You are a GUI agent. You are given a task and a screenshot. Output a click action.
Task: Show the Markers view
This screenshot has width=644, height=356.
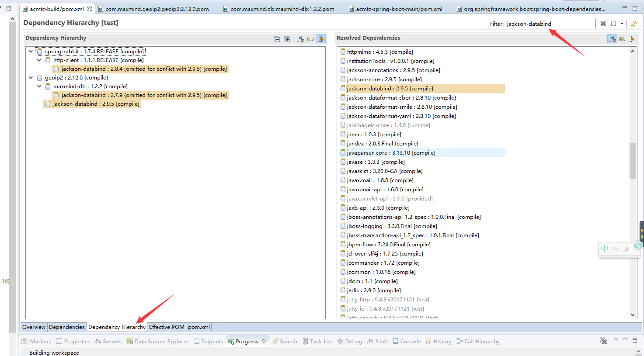(36, 341)
